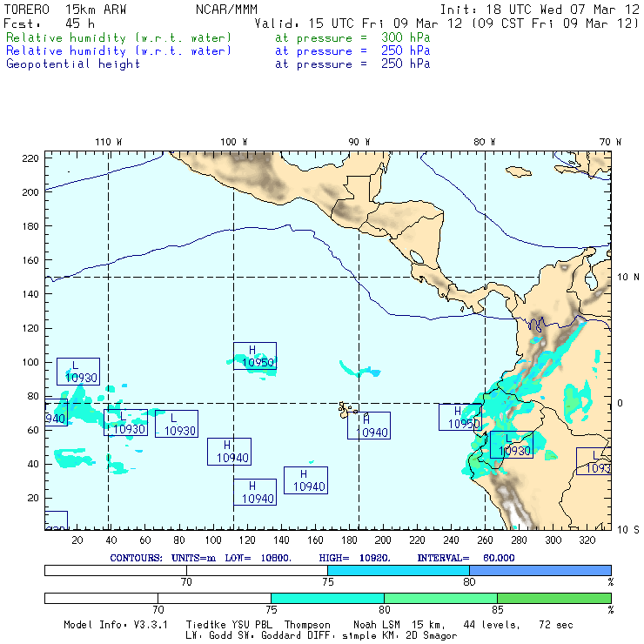Image resolution: width=644 pixels, height=644 pixels.
Task: Click the "110 W" longitude label
Action: [x=109, y=142]
